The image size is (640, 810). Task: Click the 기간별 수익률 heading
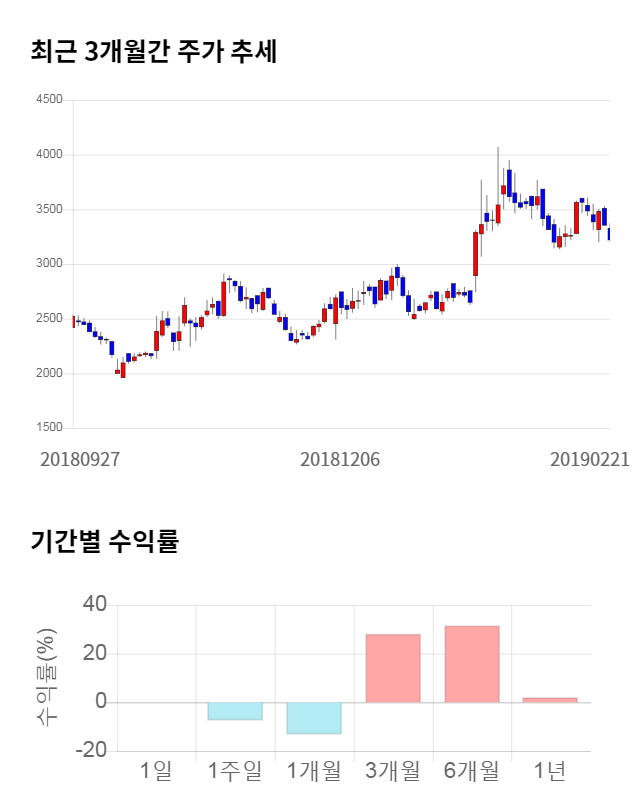[105, 543]
